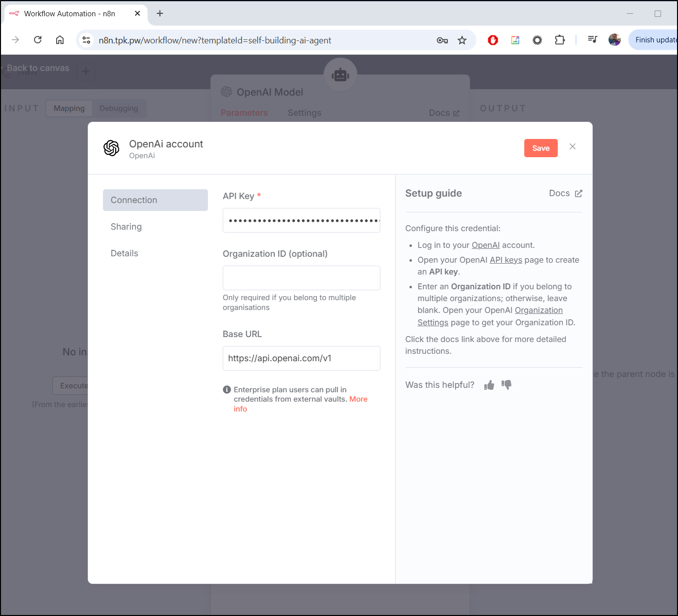Rename the credential title OpenAi account

[166, 144]
